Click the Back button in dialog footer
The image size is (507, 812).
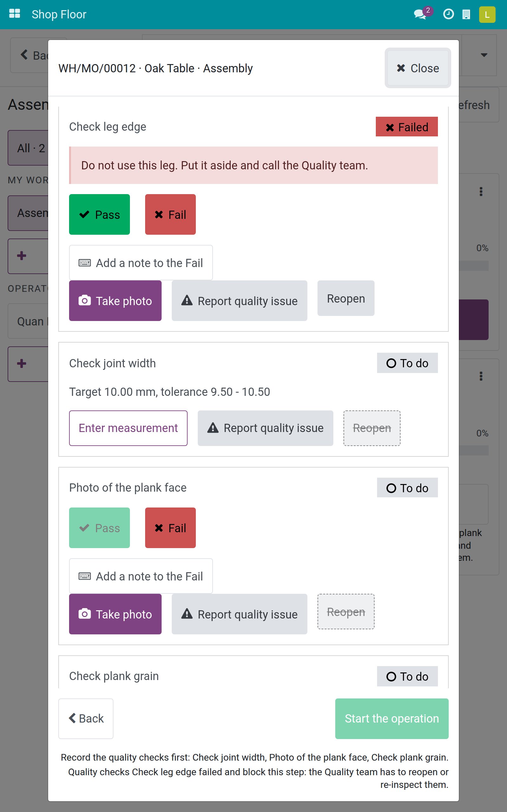pyautogui.click(x=86, y=719)
